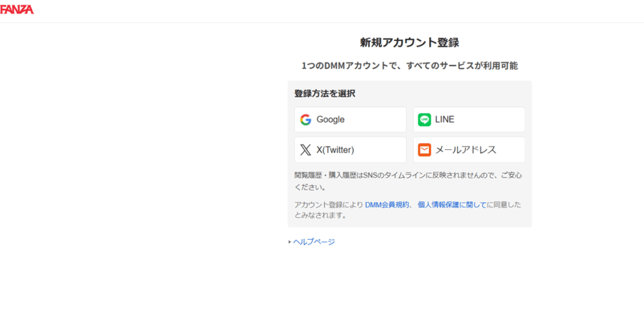Screen dimensions: 644x328
Task: Click the text 1つのDMMアカウントで、すべてのサービスが利用可能
Action: click(x=409, y=65)
